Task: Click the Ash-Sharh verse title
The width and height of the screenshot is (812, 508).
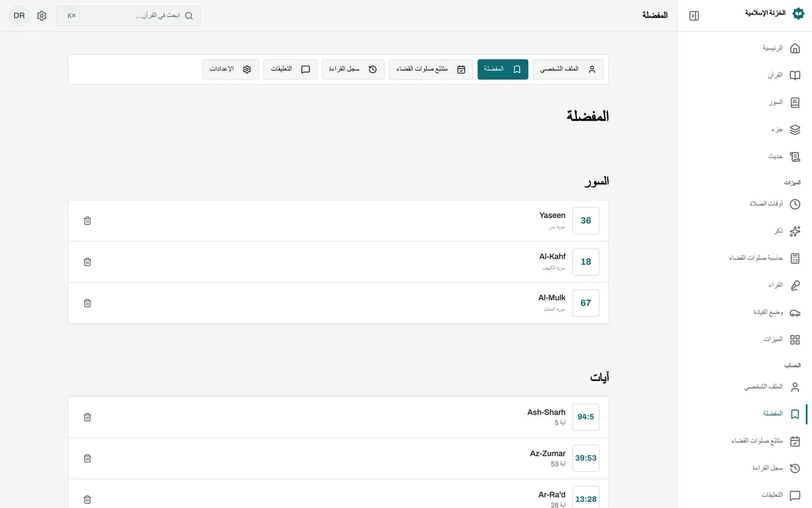Action: click(546, 412)
